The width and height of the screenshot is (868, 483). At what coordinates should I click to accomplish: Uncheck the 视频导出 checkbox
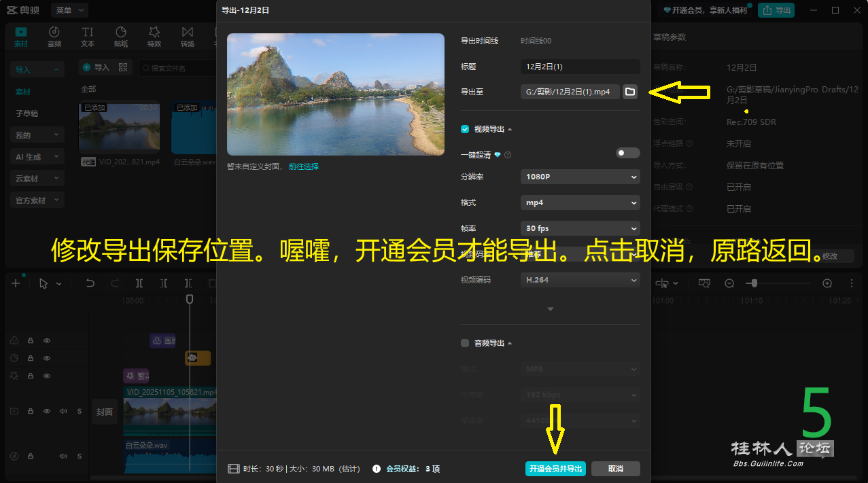click(x=465, y=129)
